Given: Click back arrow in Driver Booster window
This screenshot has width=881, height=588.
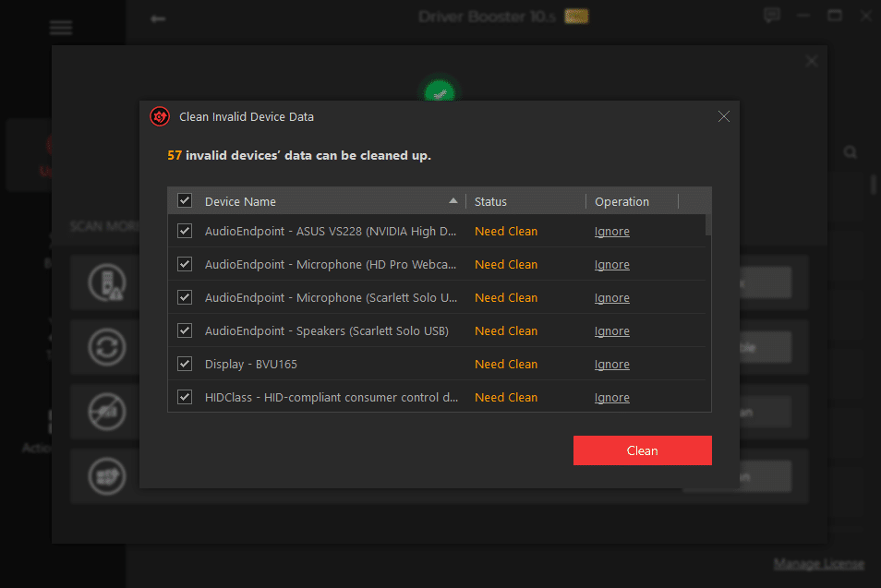Looking at the screenshot, I should tap(158, 18).
